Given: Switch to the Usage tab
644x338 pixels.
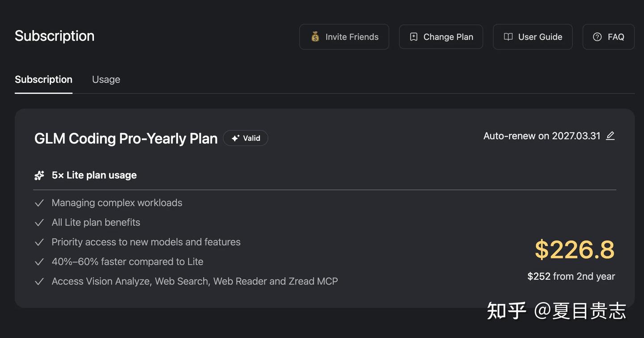Looking at the screenshot, I should (x=106, y=80).
